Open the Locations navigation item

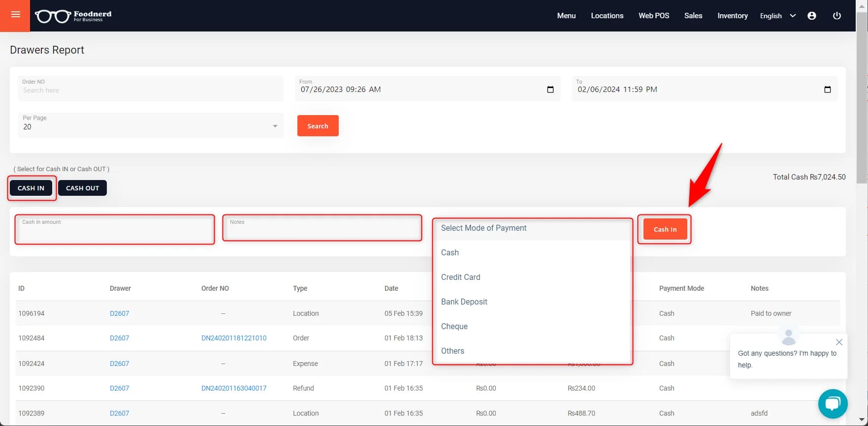click(x=607, y=16)
